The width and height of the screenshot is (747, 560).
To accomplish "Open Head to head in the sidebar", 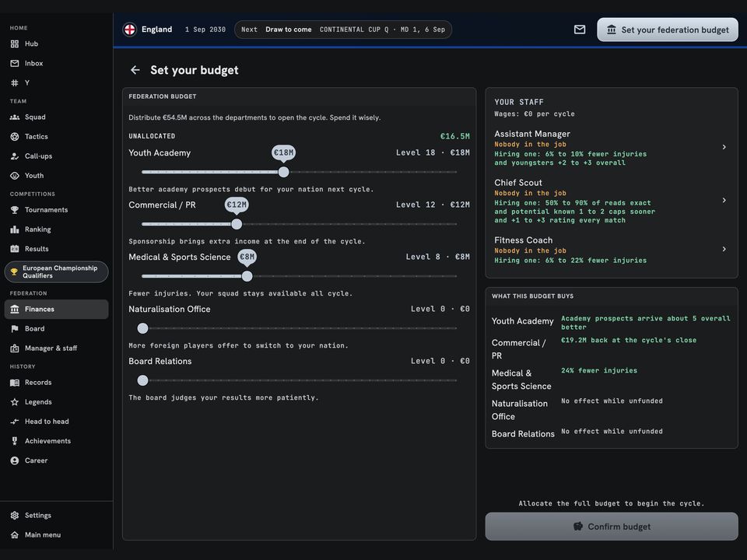I will 56,422.
